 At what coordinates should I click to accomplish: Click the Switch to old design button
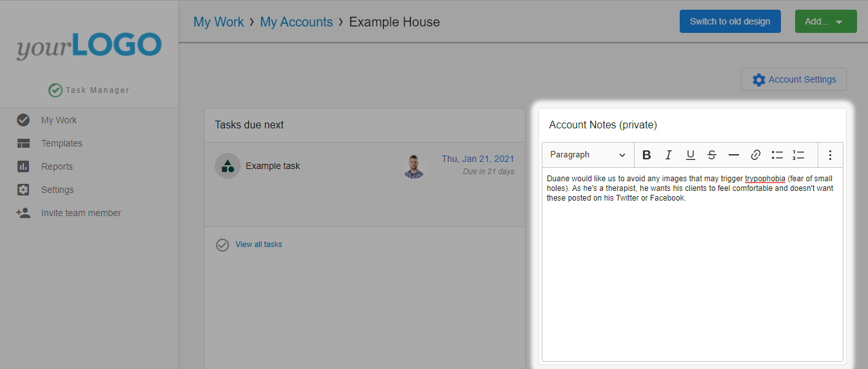point(730,21)
